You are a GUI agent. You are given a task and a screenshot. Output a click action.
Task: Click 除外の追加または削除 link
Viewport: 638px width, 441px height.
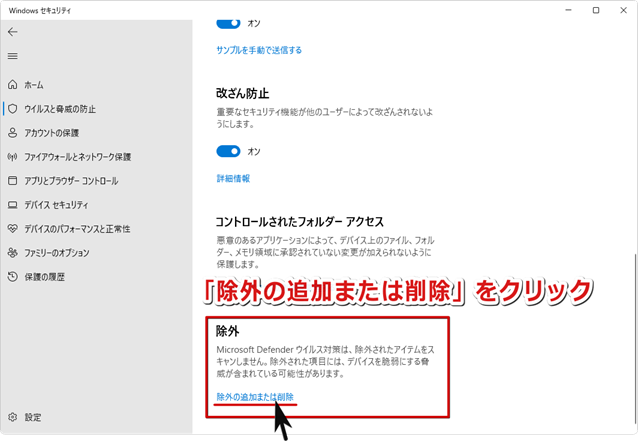255,397
